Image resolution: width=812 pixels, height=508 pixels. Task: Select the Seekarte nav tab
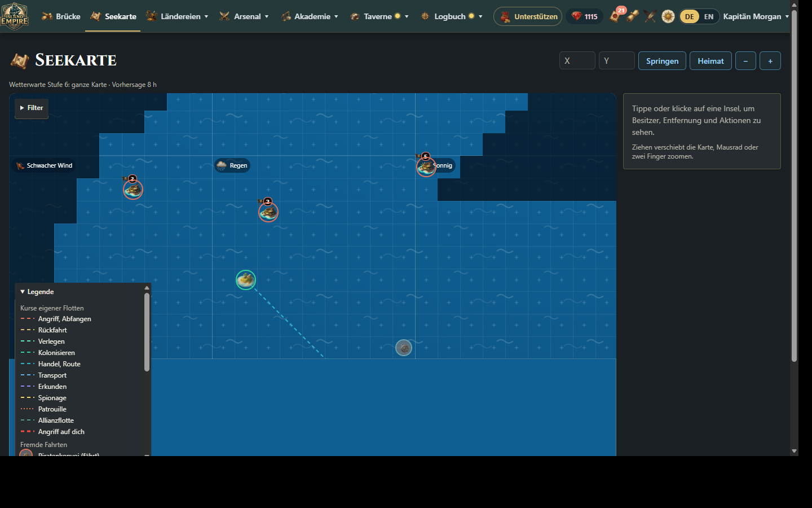click(113, 16)
